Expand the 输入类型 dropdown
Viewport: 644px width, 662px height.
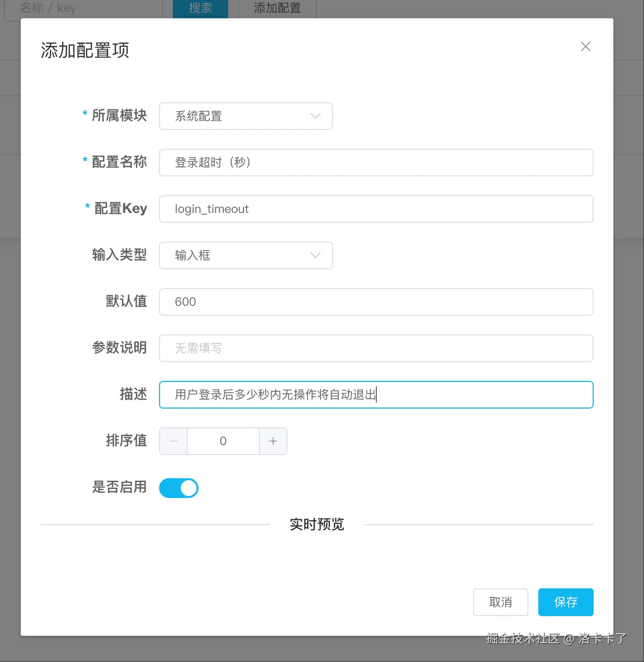coord(245,255)
